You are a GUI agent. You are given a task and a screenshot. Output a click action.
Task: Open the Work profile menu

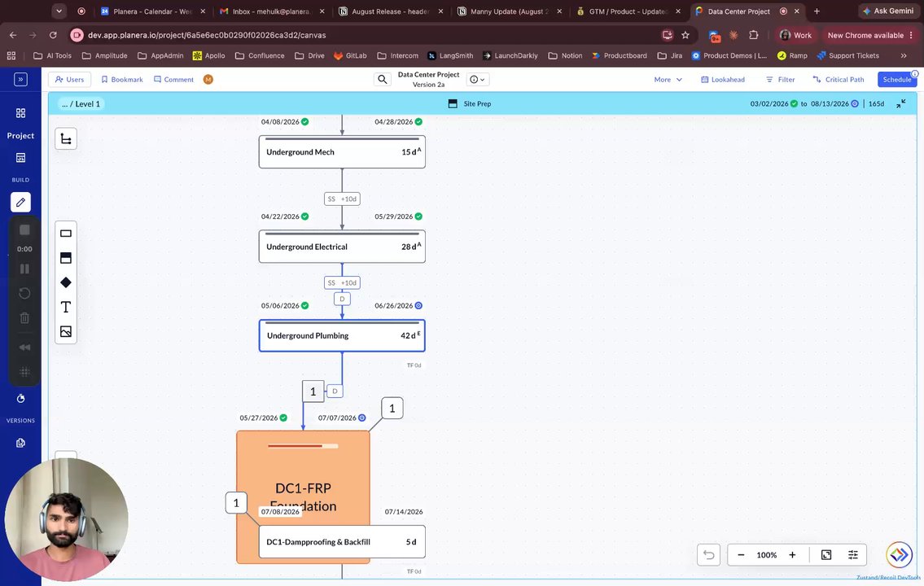795,35
